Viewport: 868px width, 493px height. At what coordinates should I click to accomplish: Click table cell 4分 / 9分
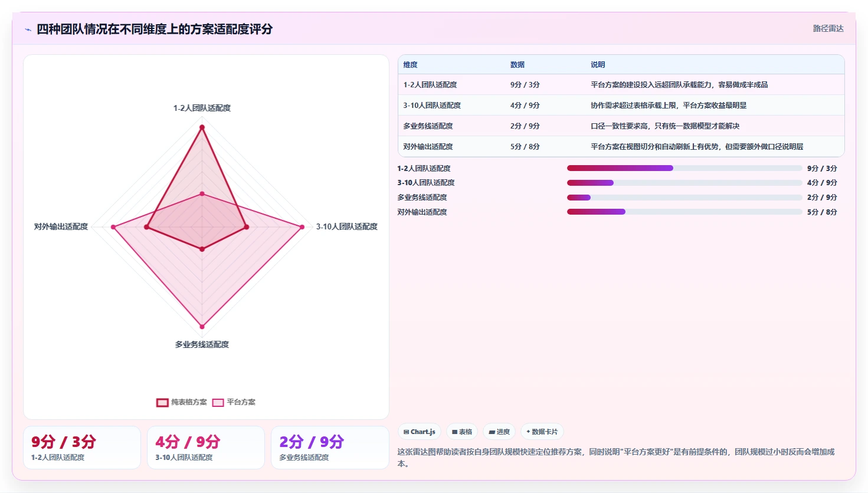[x=525, y=106]
